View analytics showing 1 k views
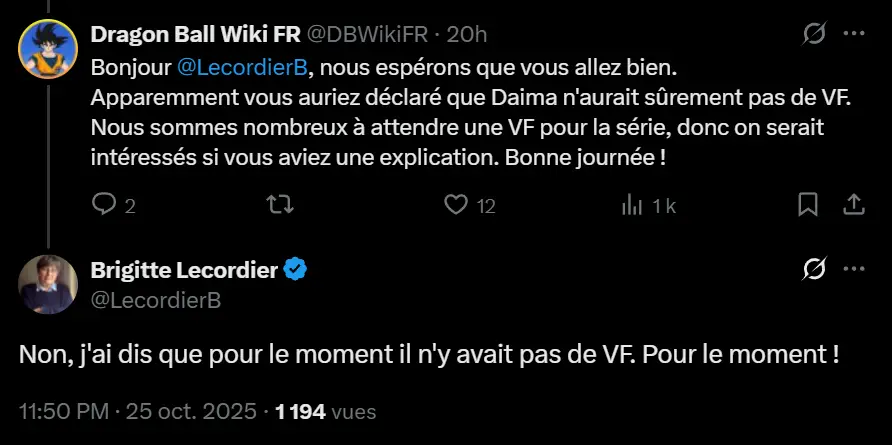Viewport: 892px width, 445px height. [x=632, y=205]
